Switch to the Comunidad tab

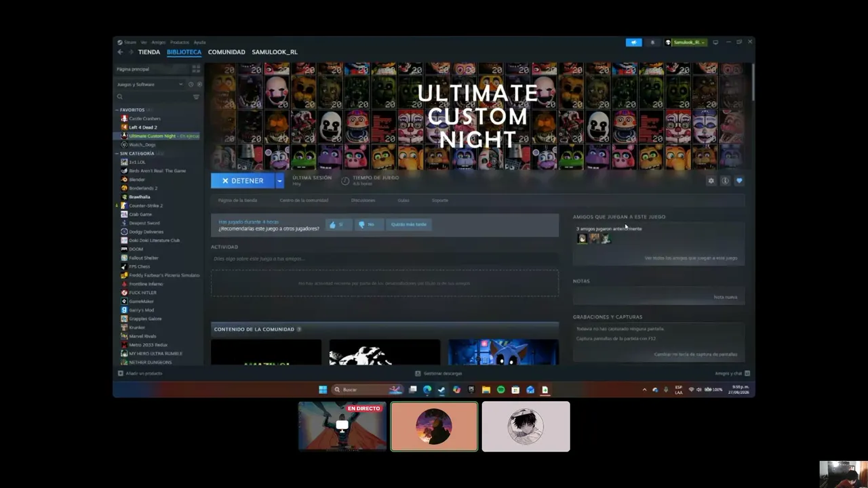point(226,52)
